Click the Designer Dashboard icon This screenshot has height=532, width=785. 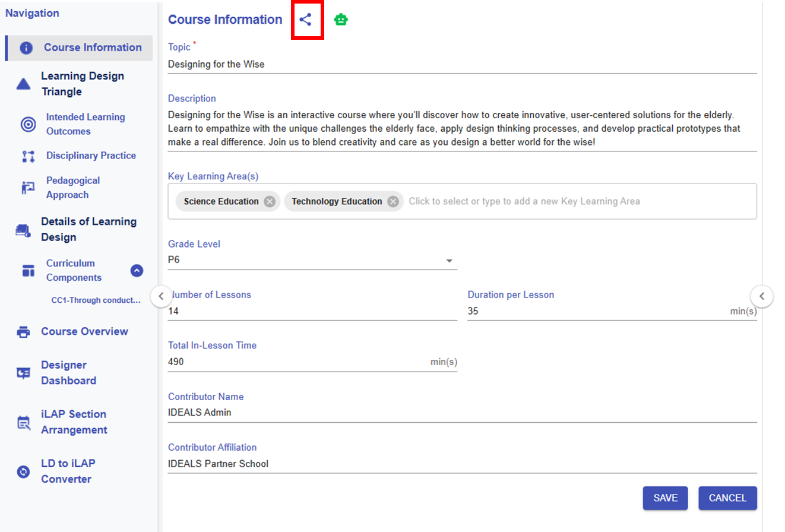(23, 373)
